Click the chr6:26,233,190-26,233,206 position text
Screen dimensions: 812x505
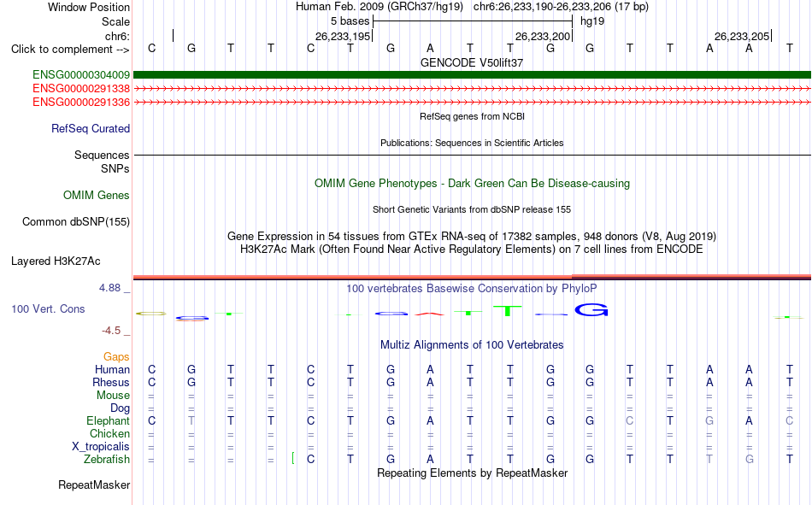[561, 7]
